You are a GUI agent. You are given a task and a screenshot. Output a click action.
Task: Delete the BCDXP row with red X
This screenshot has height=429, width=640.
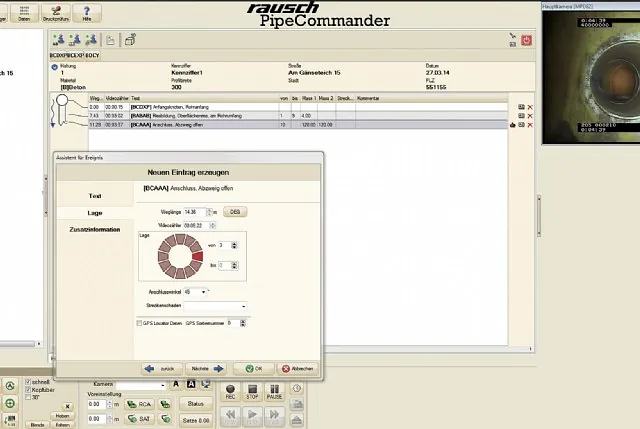point(530,107)
